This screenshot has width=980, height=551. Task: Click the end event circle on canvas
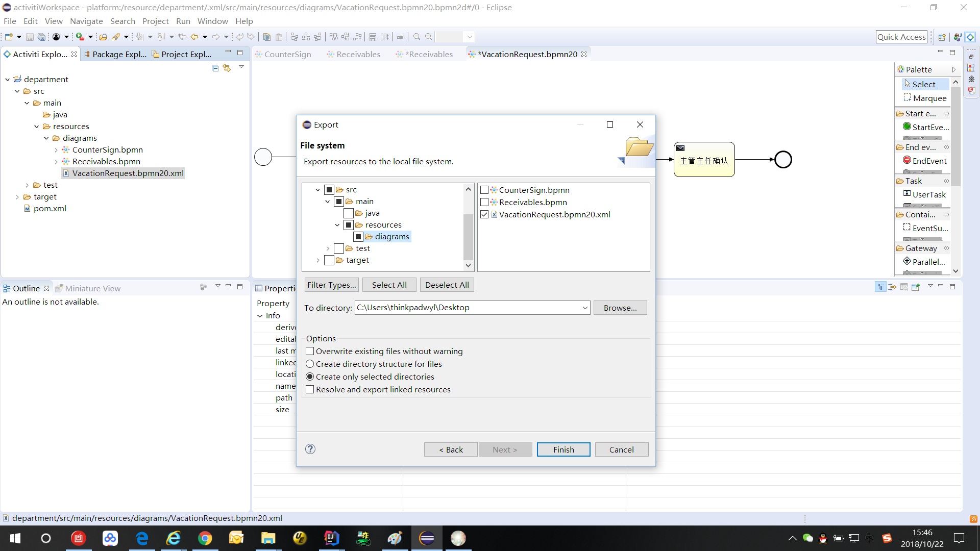[783, 160]
